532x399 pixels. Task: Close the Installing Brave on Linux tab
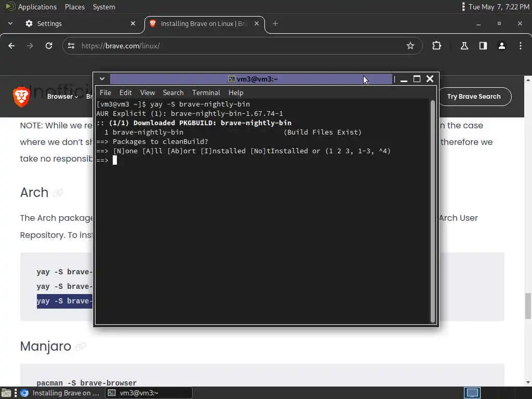pyautogui.click(x=257, y=23)
